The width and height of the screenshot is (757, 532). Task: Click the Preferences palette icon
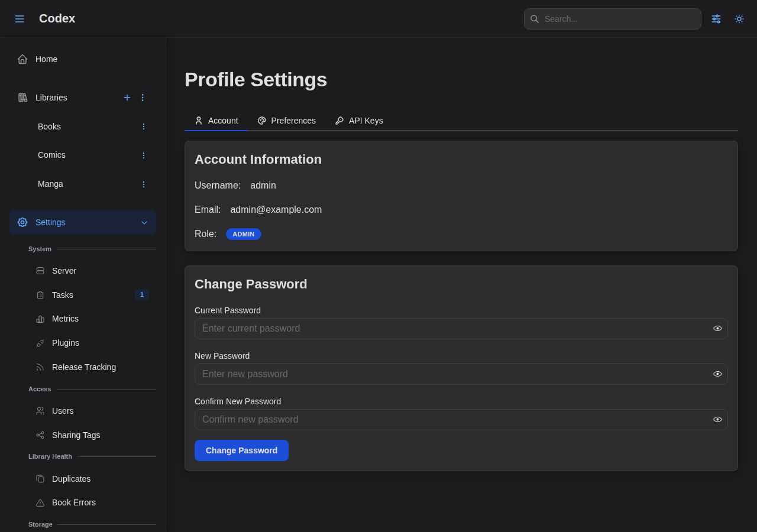pos(262,121)
